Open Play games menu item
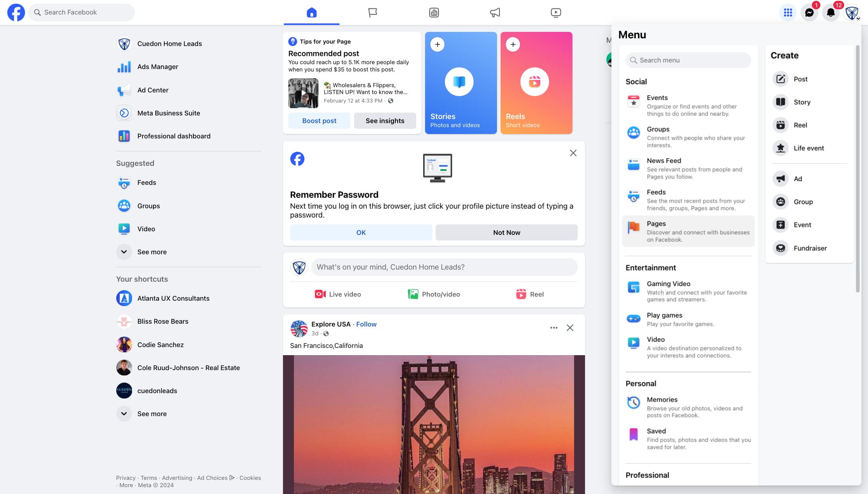This screenshot has width=868, height=494. point(688,319)
